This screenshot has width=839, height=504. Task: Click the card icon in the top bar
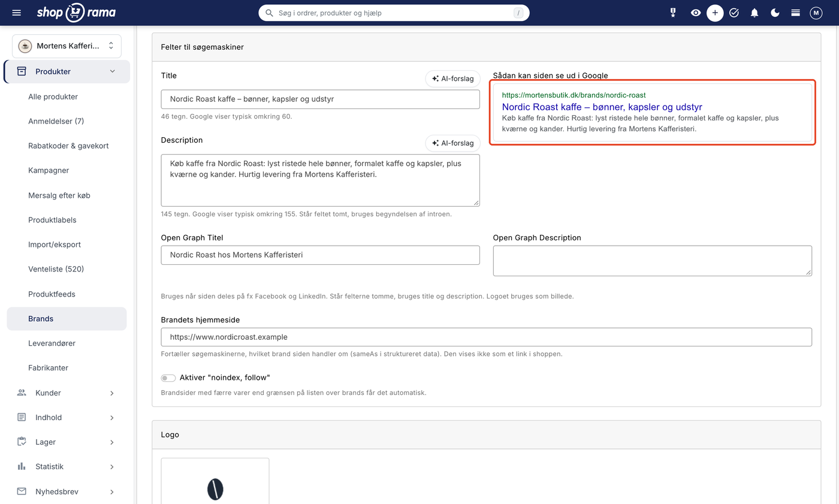795,13
